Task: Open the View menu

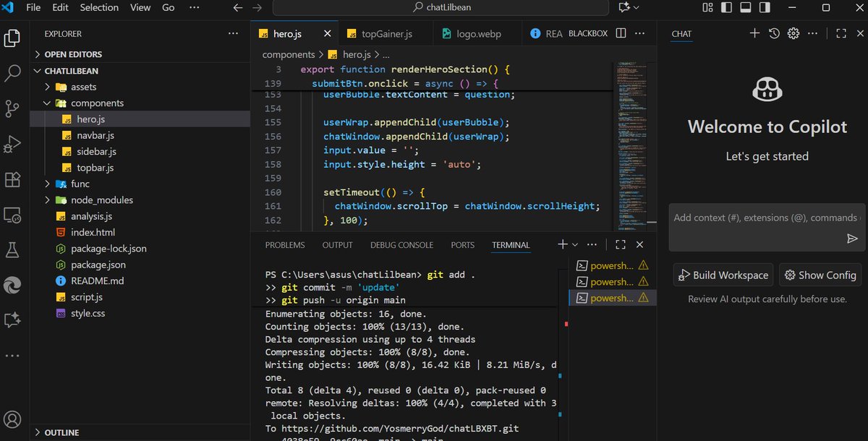Action: point(140,7)
